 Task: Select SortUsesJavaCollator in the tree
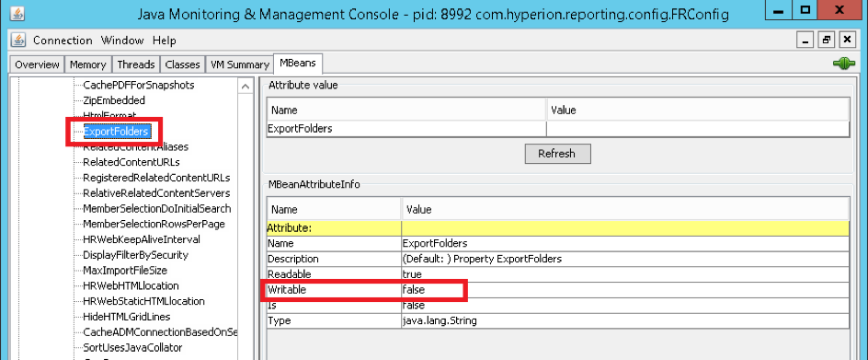coord(132,348)
